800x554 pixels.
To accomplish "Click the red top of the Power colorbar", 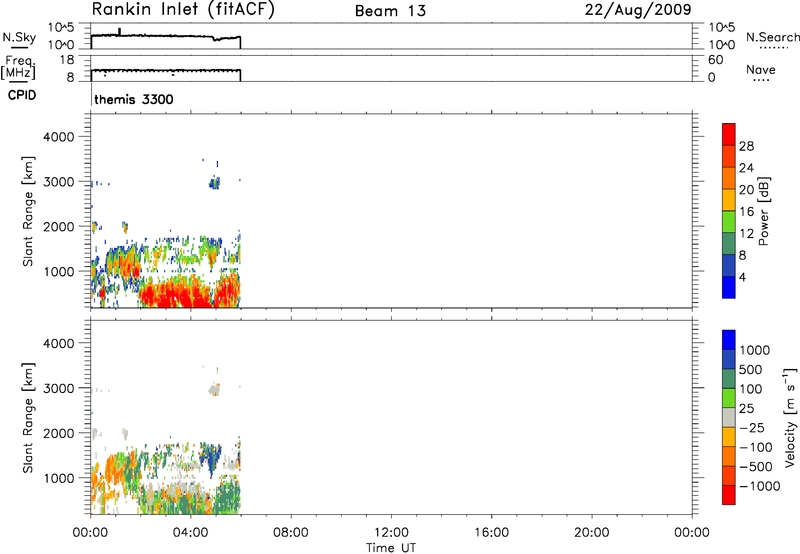I will 729,134.
